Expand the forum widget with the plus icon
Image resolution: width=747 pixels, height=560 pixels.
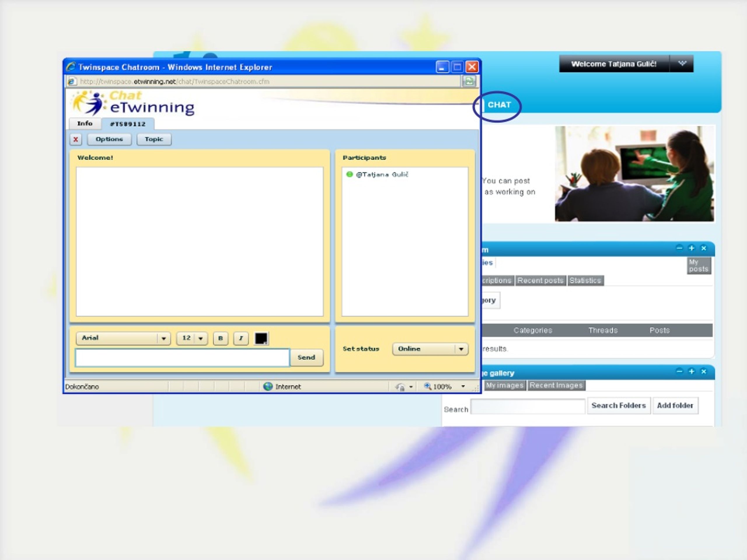(692, 248)
